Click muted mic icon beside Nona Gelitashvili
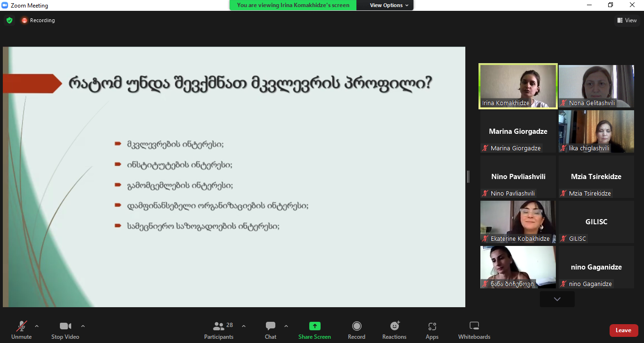The height and width of the screenshot is (343, 644). pyautogui.click(x=563, y=103)
